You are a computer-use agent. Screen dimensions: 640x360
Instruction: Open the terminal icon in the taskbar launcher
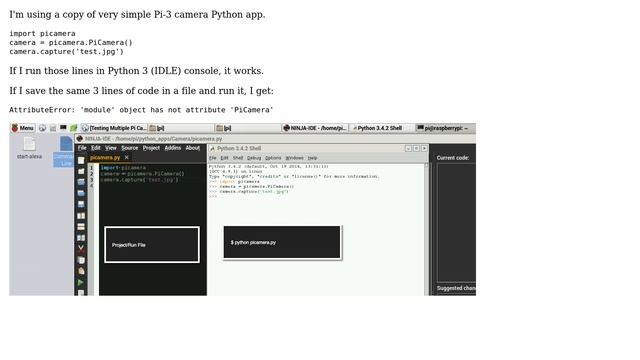(63, 128)
